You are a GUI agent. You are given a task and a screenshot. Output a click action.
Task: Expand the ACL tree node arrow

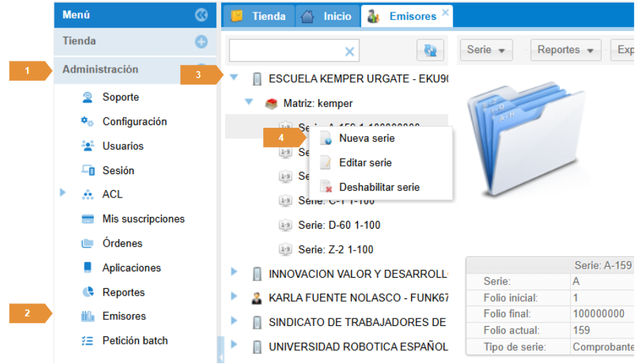coord(64,194)
